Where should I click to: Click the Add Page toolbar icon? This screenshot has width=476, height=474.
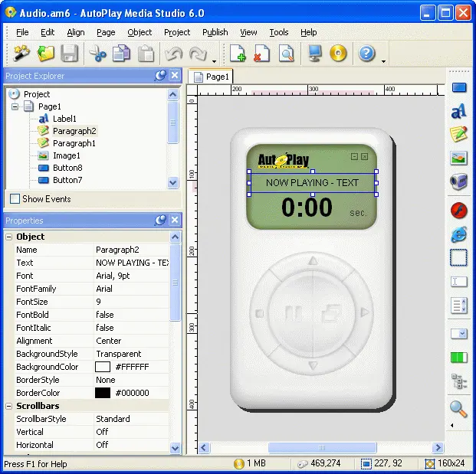click(x=238, y=54)
